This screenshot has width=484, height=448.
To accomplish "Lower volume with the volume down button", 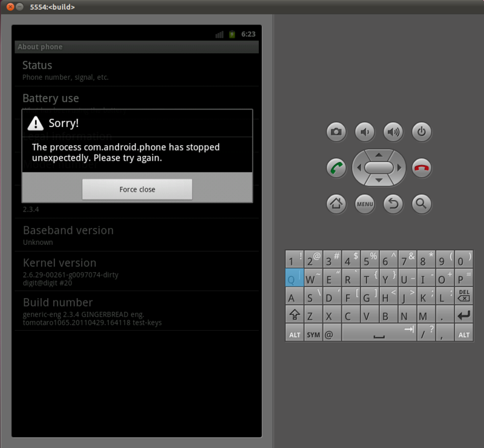I will pos(365,132).
